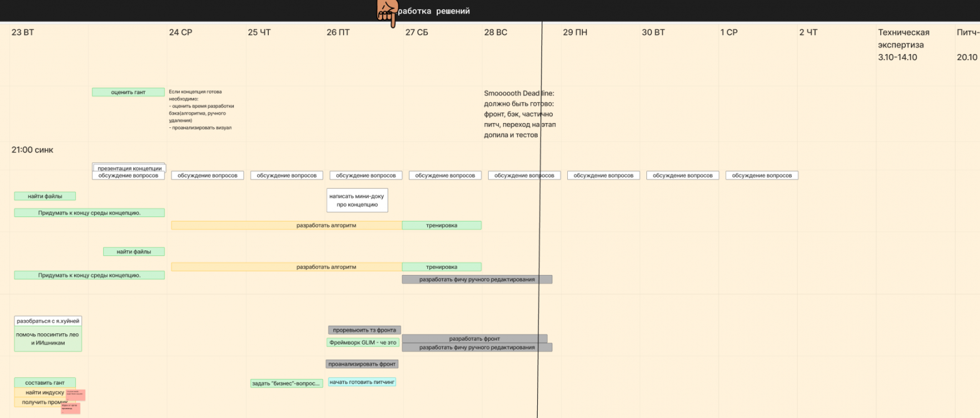Screen dimensions: 980x418
Task: Select the gray 'проревьюить тз фронта' card
Action: tap(364, 330)
